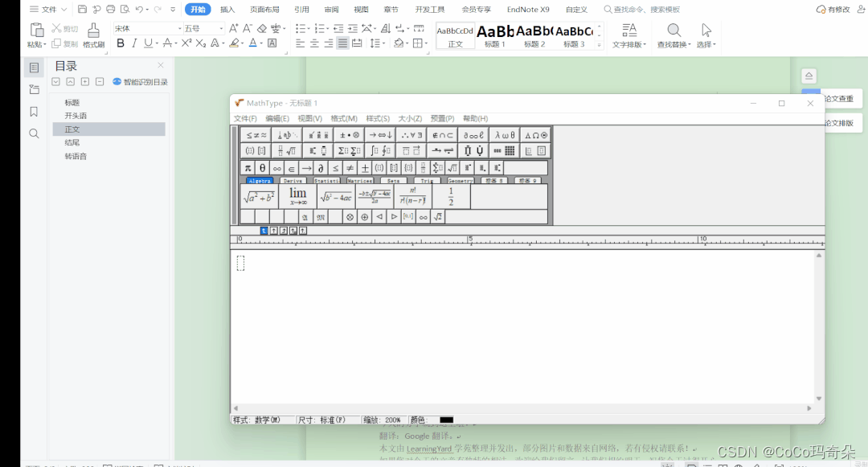The height and width of the screenshot is (467, 868).
Task: Click Format Painter (格式刷) in WPS ribbon
Action: [93, 35]
